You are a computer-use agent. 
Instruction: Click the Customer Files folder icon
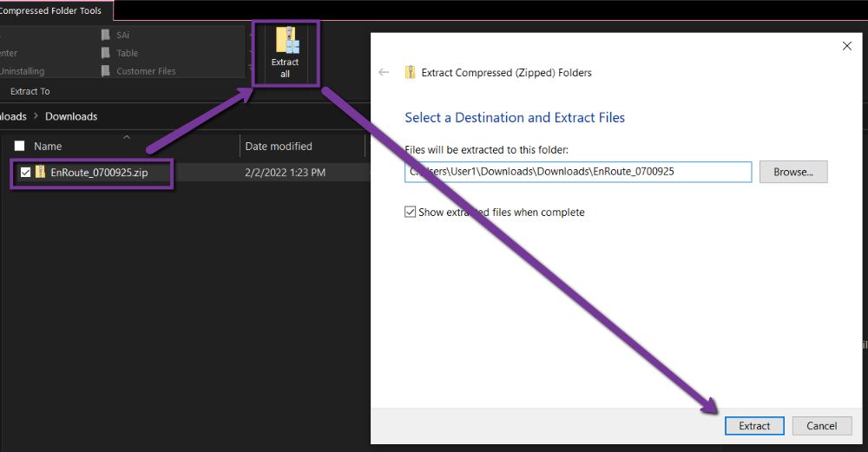click(x=105, y=71)
